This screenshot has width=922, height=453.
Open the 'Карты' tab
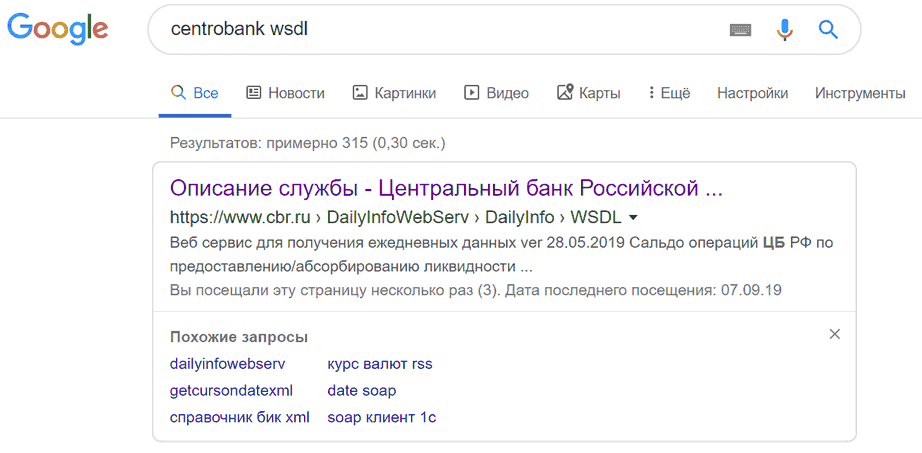tap(589, 93)
